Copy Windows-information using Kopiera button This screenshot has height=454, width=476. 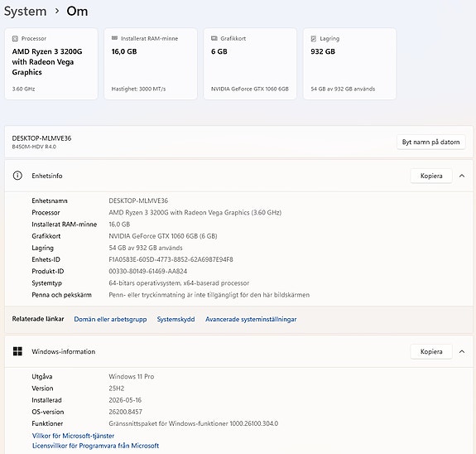click(431, 351)
